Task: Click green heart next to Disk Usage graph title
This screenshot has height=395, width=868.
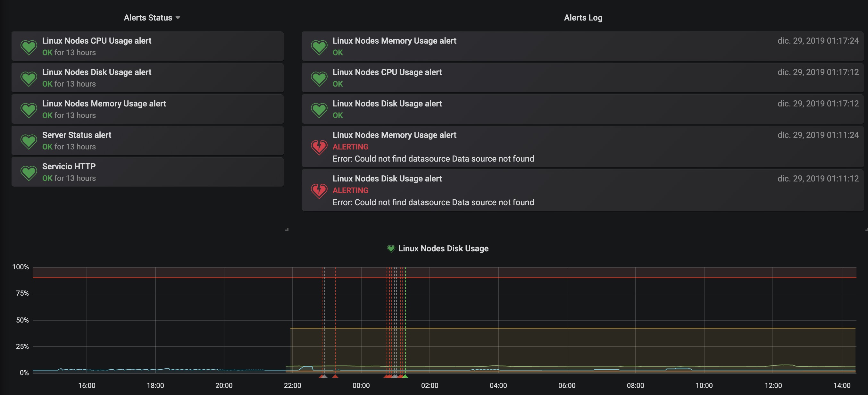Action: pos(391,249)
